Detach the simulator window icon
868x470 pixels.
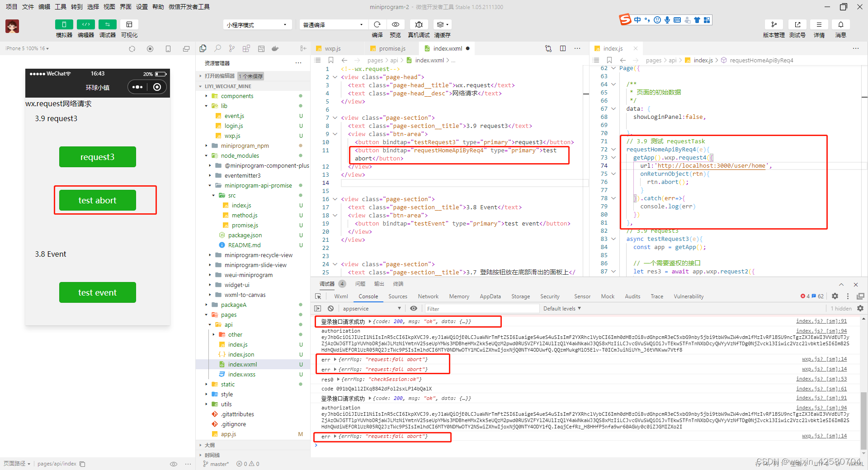(186, 49)
